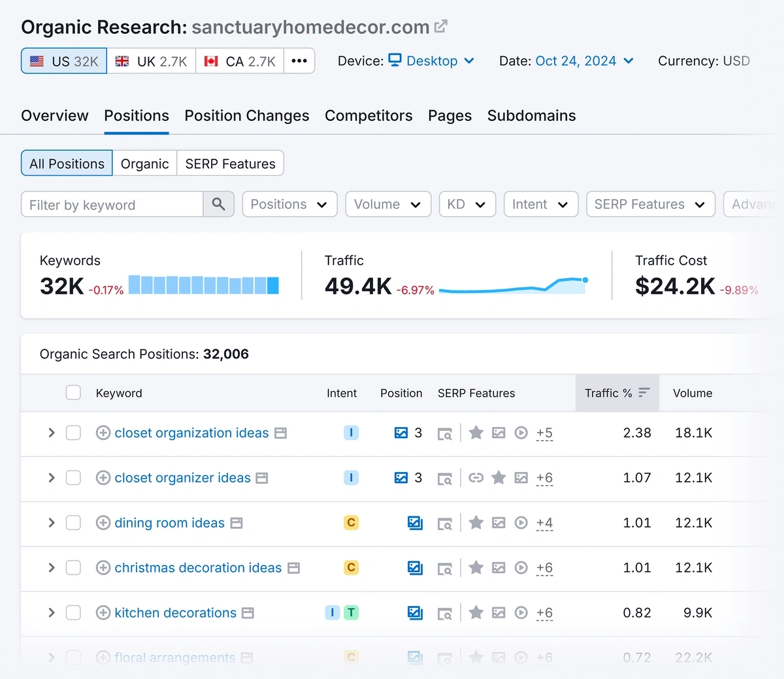Click the reviews star icon in kitchen decorations row
The height and width of the screenshot is (679, 784).
476,612
